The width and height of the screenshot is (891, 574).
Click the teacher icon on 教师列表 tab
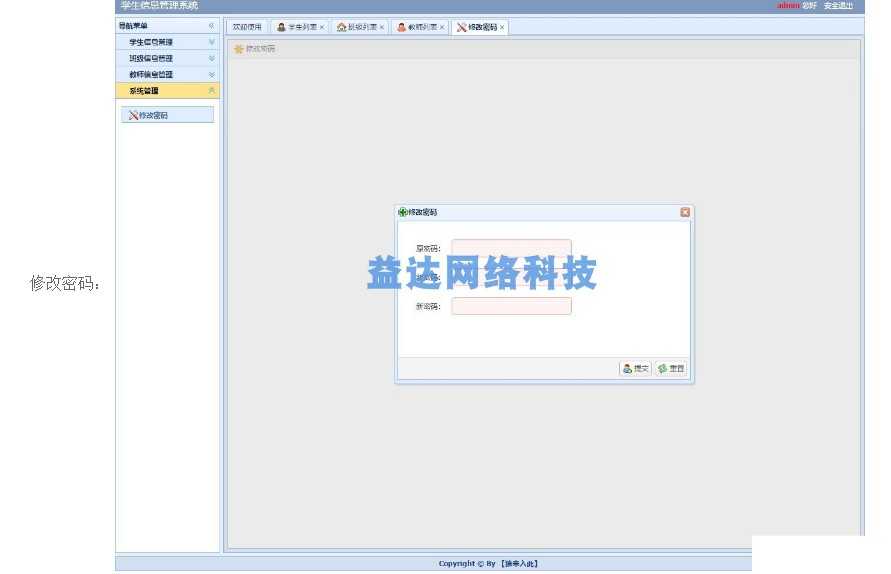pos(401,27)
